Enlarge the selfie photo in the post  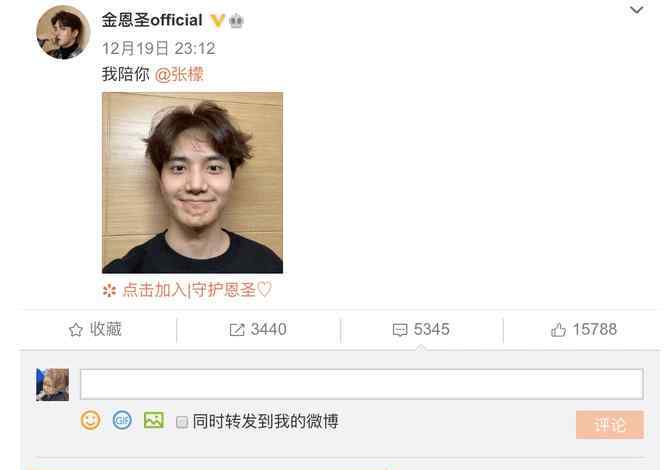(192, 183)
